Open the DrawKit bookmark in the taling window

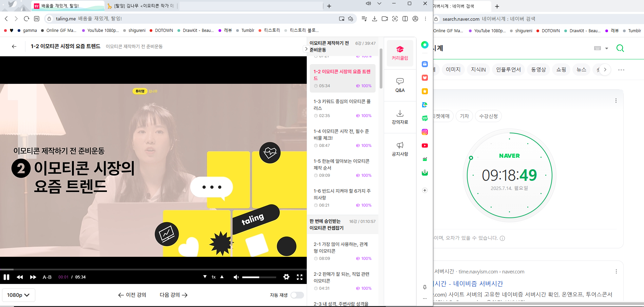point(195,30)
